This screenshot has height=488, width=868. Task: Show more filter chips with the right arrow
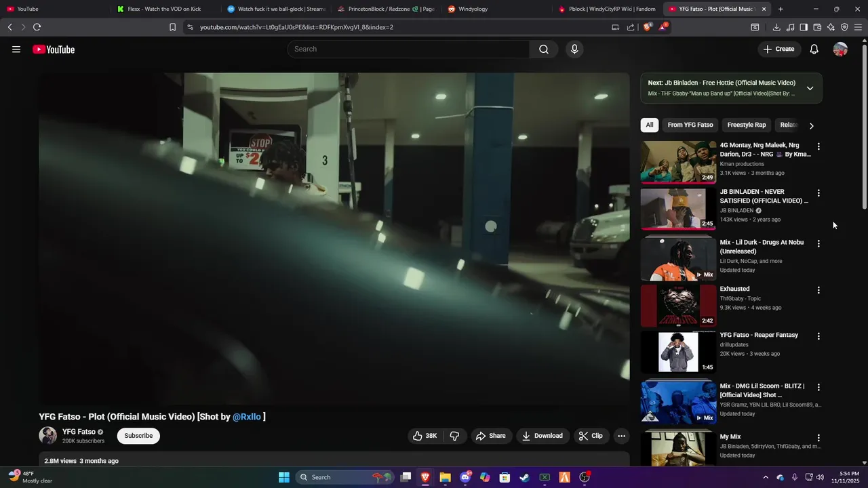(x=811, y=125)
